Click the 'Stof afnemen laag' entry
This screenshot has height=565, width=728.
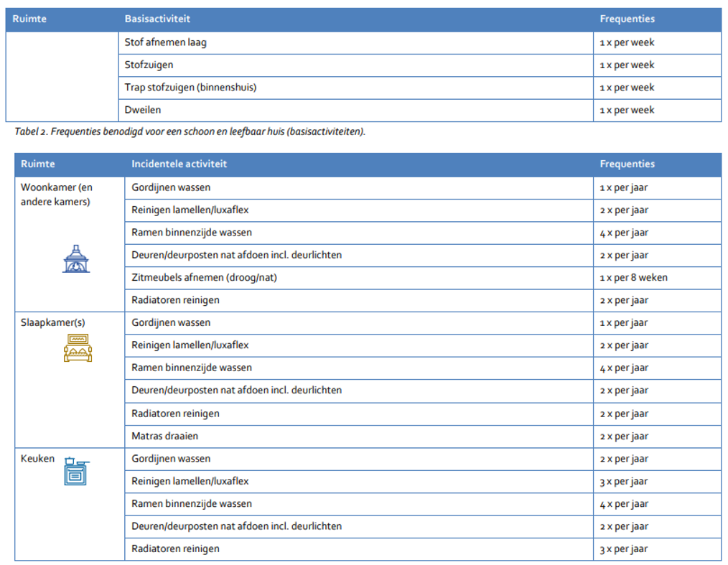[x=165, y=42]
